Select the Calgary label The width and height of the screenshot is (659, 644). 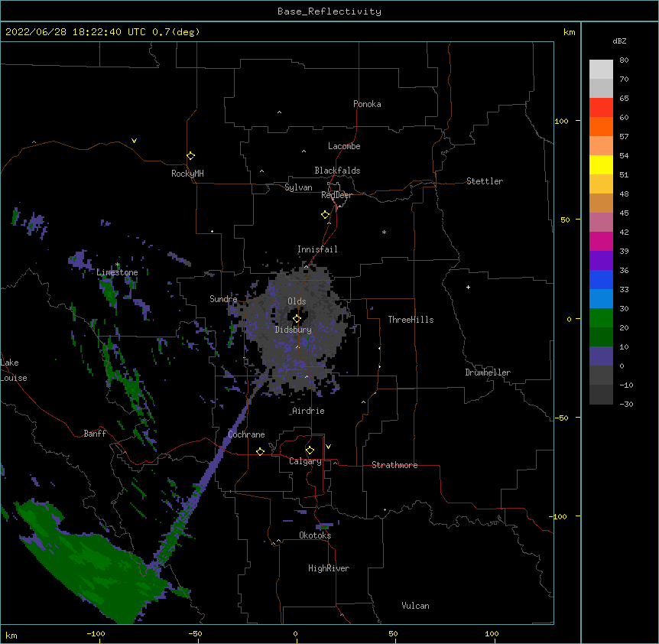305,461
